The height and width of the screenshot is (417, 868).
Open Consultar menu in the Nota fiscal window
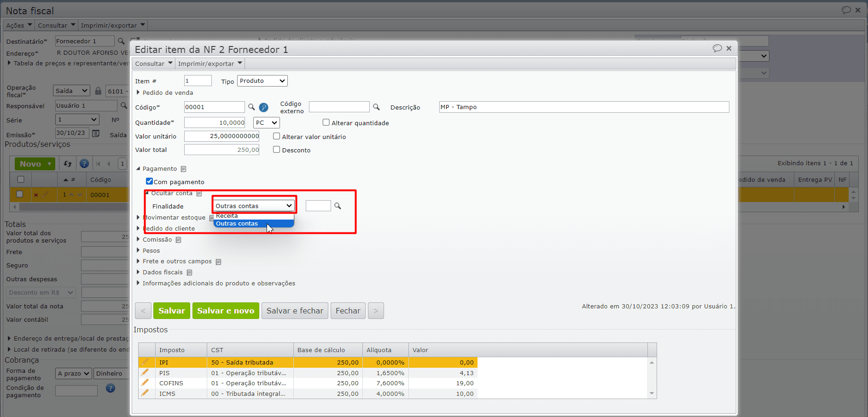click(x=57, y=25)
